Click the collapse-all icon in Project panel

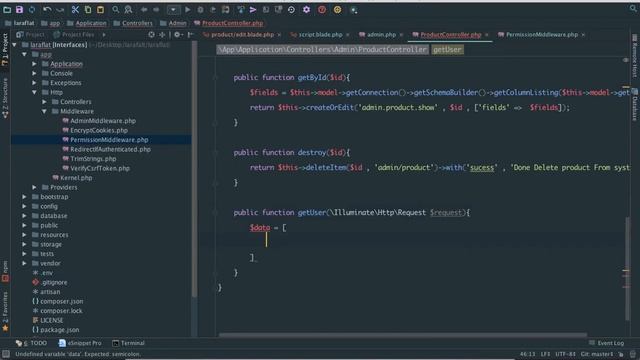point(162,35)
